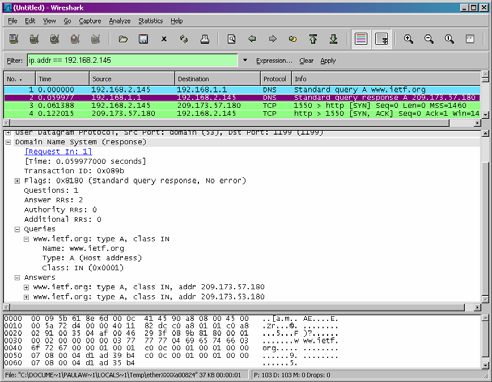Jump to first packet icon
Screen dimensions: 492x382
click(313, 39)
